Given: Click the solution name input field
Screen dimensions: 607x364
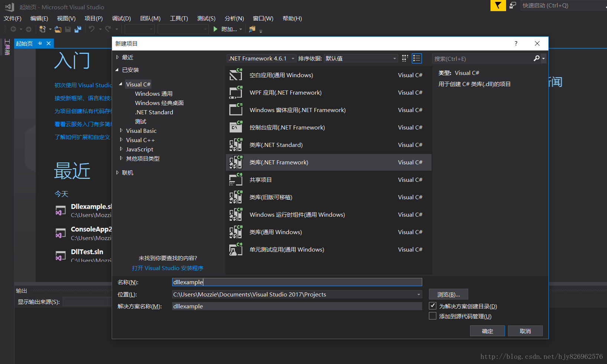Looking at the screenshot, I should coord(297,306).
